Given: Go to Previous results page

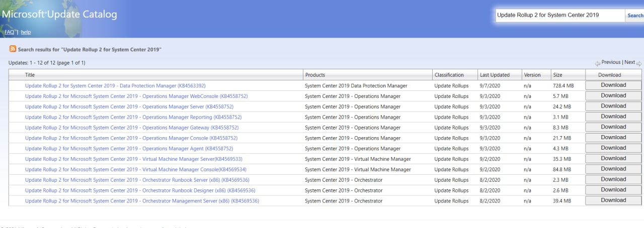Looking at the screenshot, I should pyautogui.click(x=611, y=62).
